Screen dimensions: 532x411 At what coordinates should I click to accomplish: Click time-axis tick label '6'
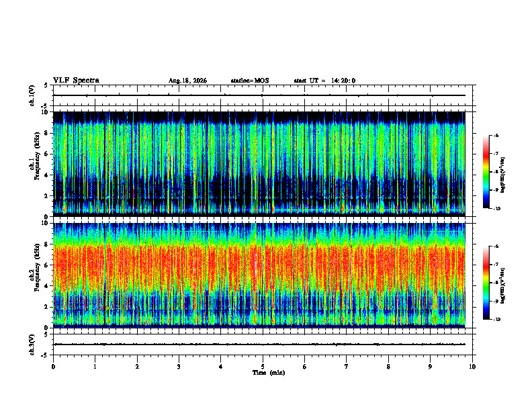tap(305, 367)
